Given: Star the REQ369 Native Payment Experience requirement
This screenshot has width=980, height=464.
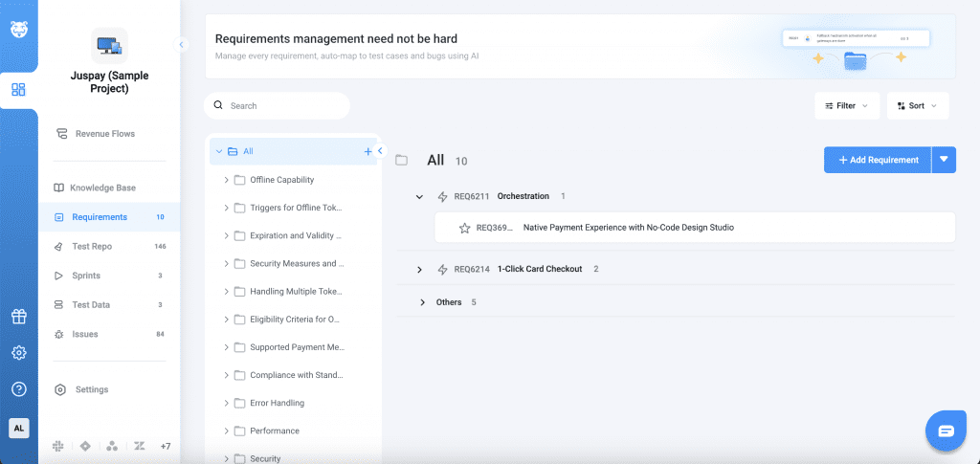Looking at the screenshot, I should click(464, 228).
